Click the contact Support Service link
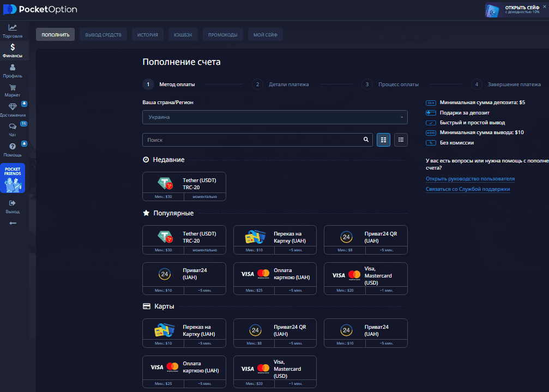Image resolution: width=549 pixels, height=392 pixels. [468, 189]
